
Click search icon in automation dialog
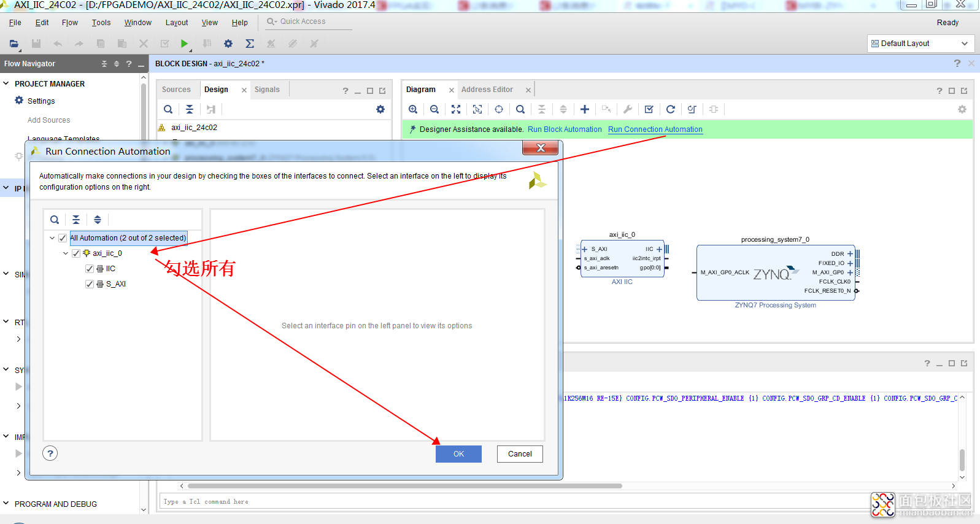click(55, 220)
